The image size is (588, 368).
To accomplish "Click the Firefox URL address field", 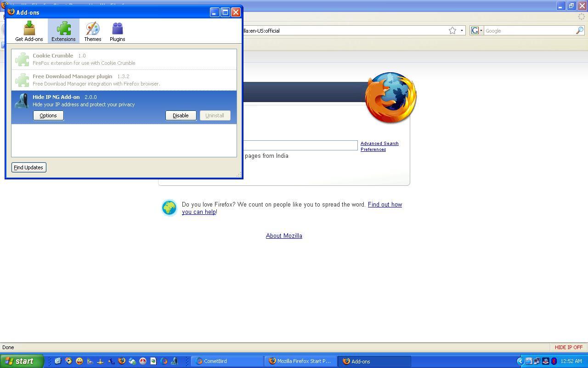I will point(345,31).
